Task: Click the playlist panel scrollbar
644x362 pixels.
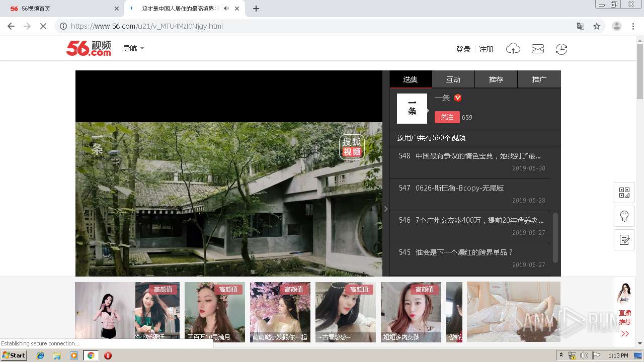Action: point(555,237)
